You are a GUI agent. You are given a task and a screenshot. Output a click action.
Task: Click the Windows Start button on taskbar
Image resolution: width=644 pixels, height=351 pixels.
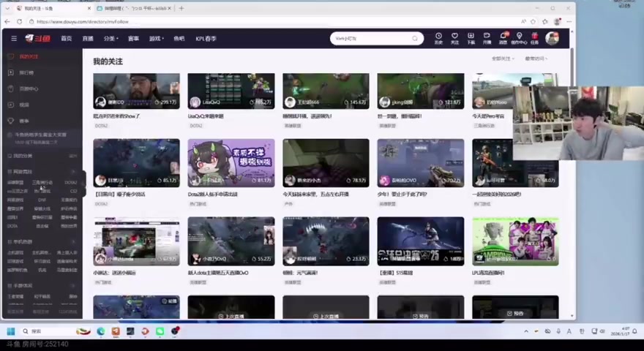pos(11,331)
